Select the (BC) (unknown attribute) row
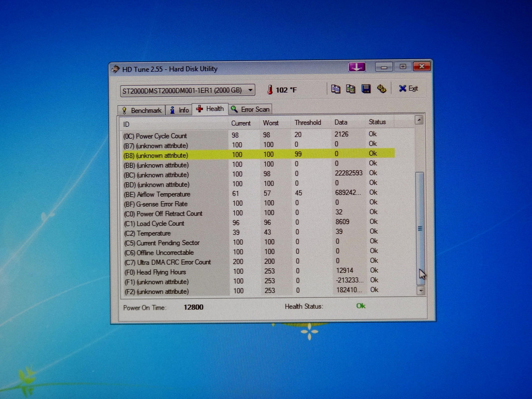This screenshot has height=399, width=532. coord(258,174)
